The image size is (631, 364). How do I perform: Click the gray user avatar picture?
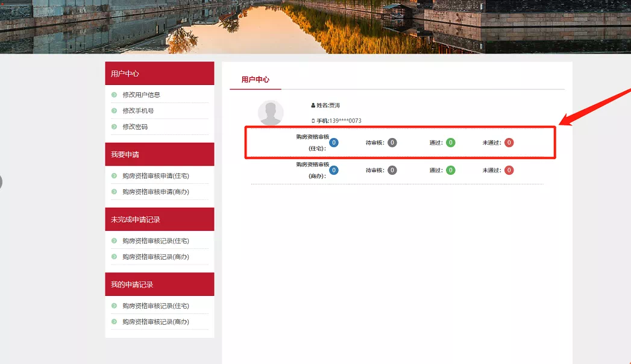(x=271, y=113)
